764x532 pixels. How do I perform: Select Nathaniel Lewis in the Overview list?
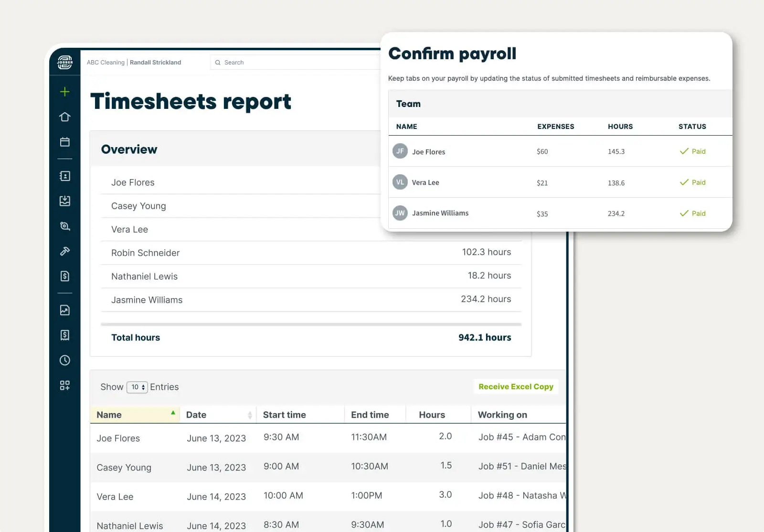(x=144, y=276)
